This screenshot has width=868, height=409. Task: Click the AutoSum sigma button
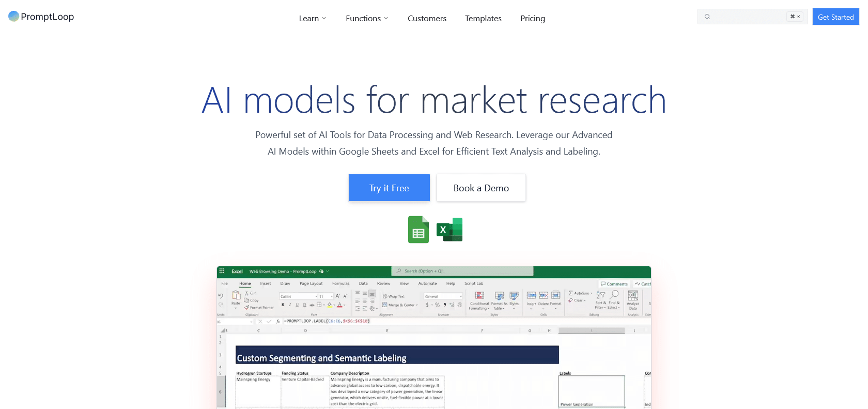coord(580,293)
